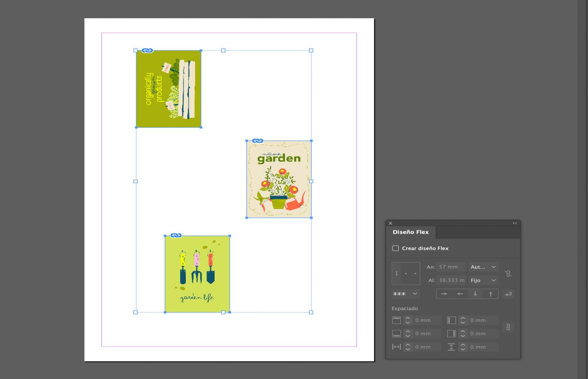Click the An width input field
Image resolution: width=588 pixels, height=379 pixels.
tap(451, 267)
